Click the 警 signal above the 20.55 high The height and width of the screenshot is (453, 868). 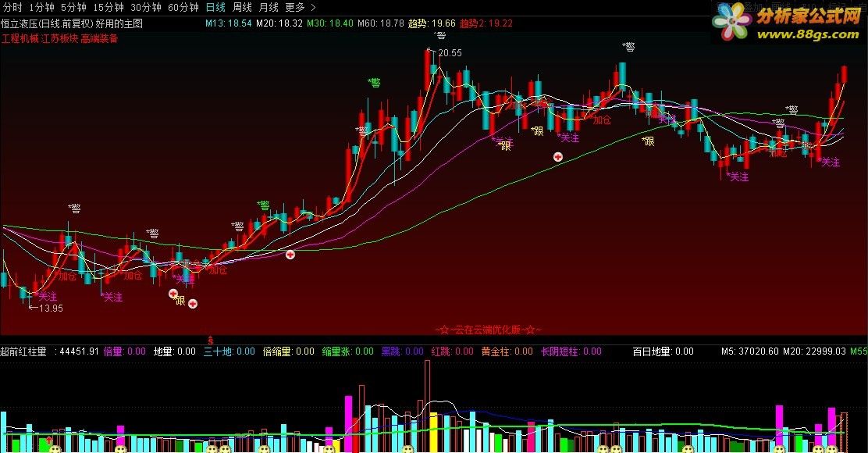tap(440, 36)
